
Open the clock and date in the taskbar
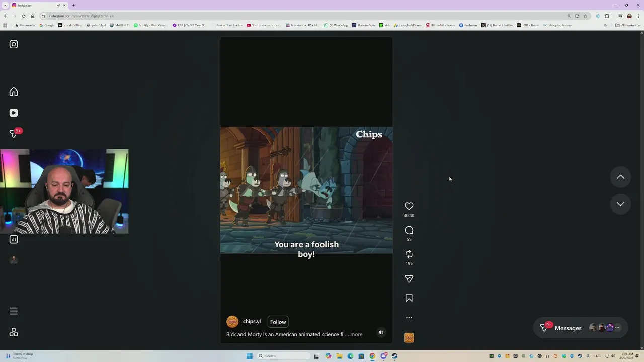click(x=627, y=356)
